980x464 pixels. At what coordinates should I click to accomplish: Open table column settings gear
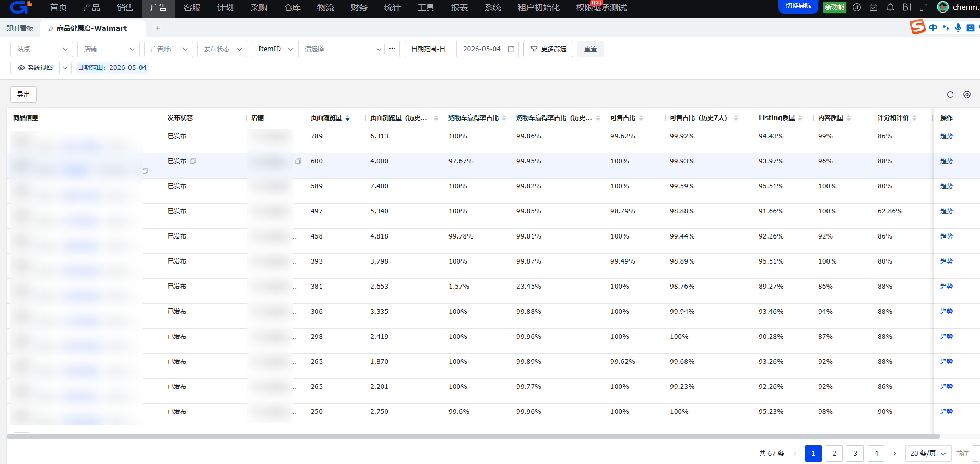[x=967, y=94]
